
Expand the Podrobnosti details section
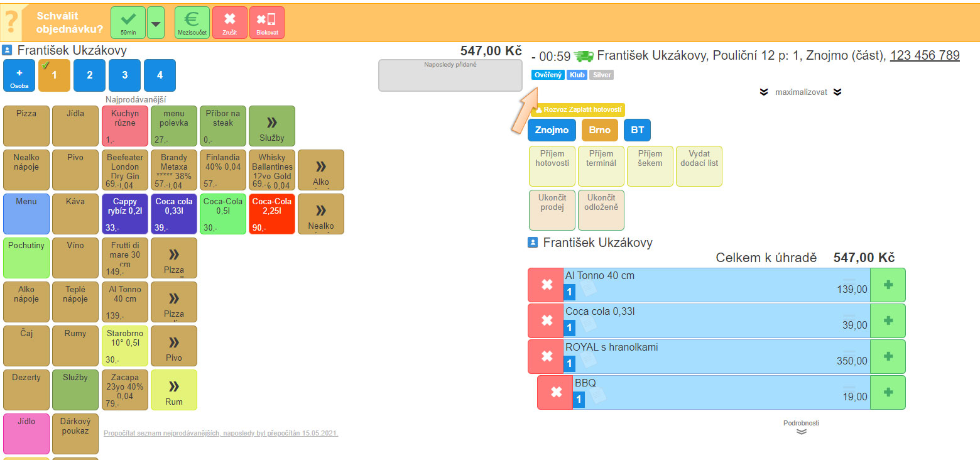coord(801,428)
